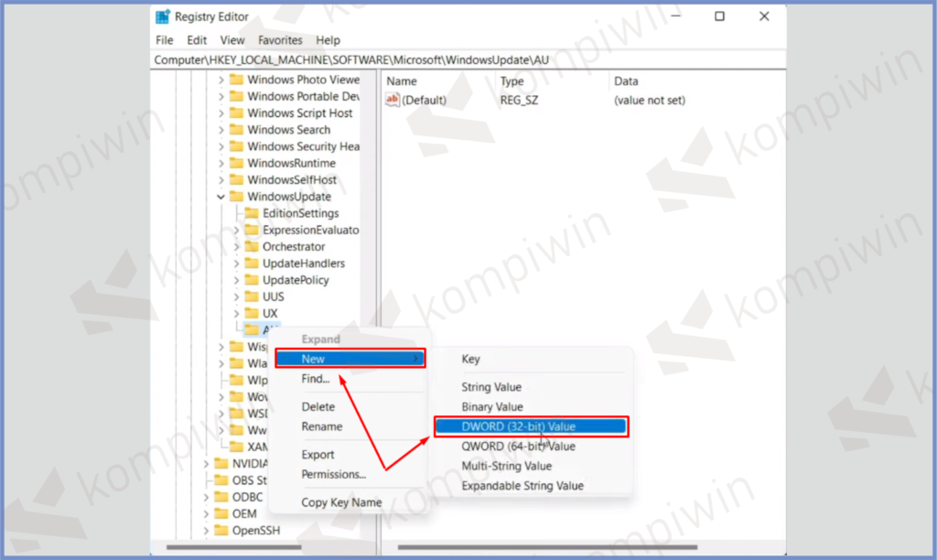Open the Favorites menu

[x=280, y=40]
